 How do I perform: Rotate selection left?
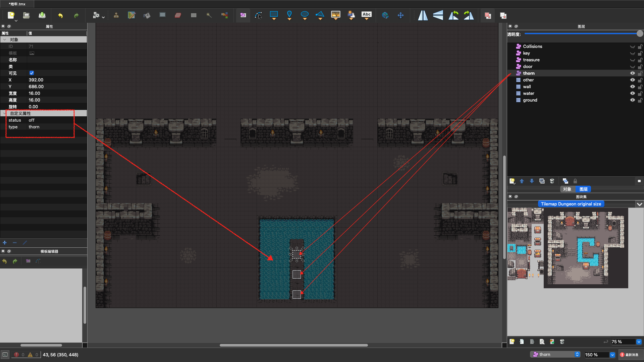pyautogui.click(x=453, y=15)
